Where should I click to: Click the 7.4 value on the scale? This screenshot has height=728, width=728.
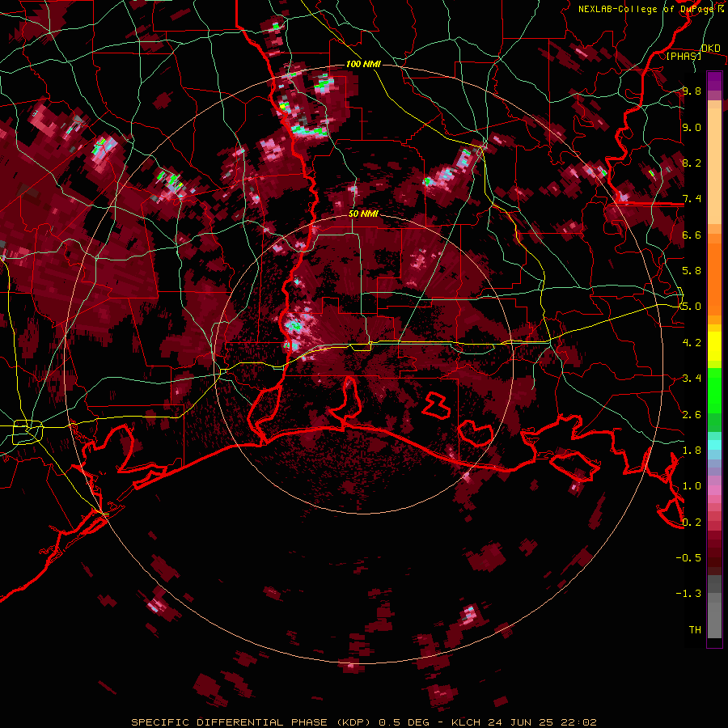point(692,199)
